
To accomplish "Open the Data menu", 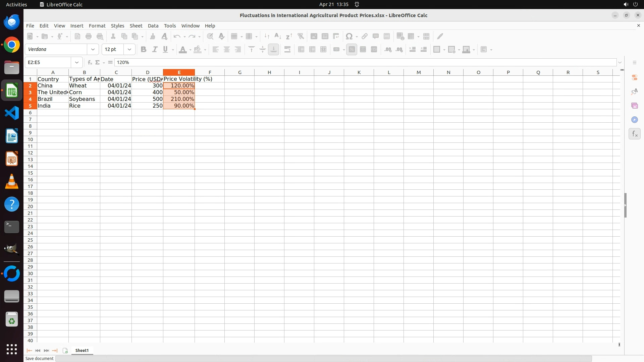I will pyautogui.click(x=153, y=26).
